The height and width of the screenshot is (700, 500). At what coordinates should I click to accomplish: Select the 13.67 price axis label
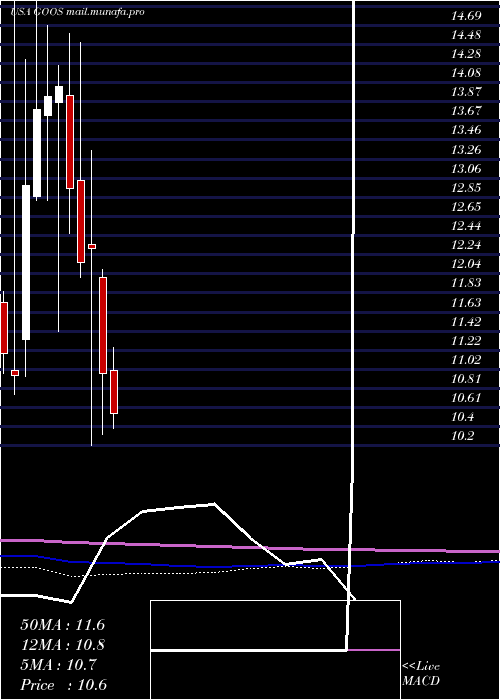pos(466,111)
